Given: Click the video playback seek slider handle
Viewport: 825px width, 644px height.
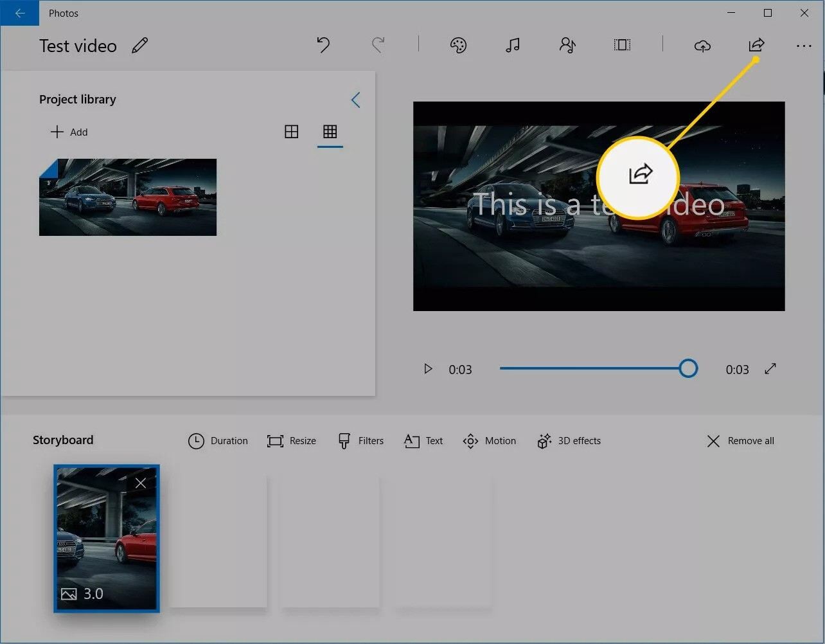Looking at the screenshot, I should (x=688, y=369).
